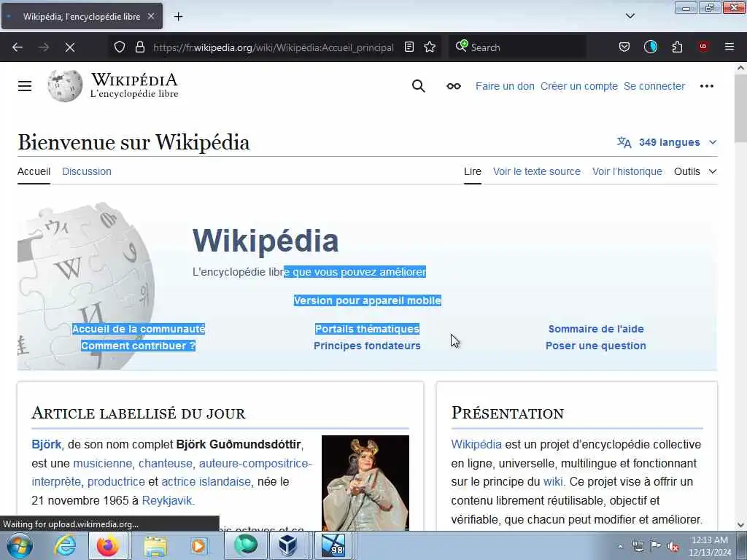Open Version pour appareil mobile link
Screen dimensions: 747x560
point(368,300)
